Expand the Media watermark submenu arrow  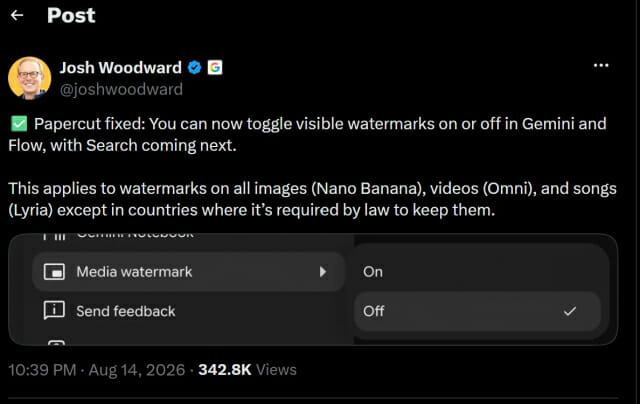click(x=323, y=272)
